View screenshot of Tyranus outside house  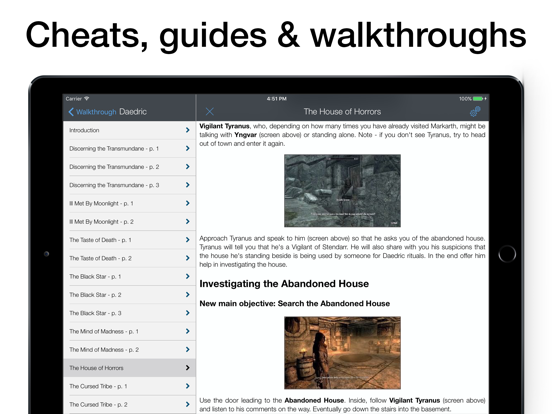(343, 191)
